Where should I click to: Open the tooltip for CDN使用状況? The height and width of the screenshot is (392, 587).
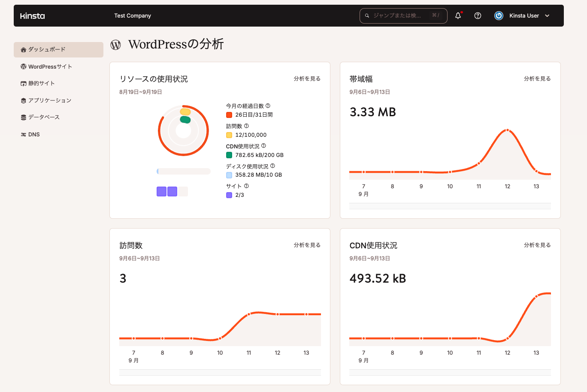tap(263, 146)
